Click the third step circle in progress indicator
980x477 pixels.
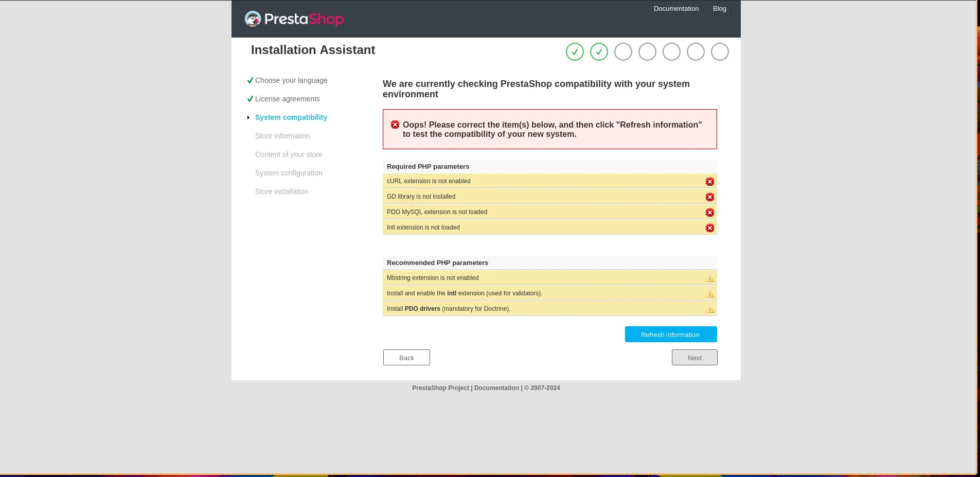click(x=623, y=52)
